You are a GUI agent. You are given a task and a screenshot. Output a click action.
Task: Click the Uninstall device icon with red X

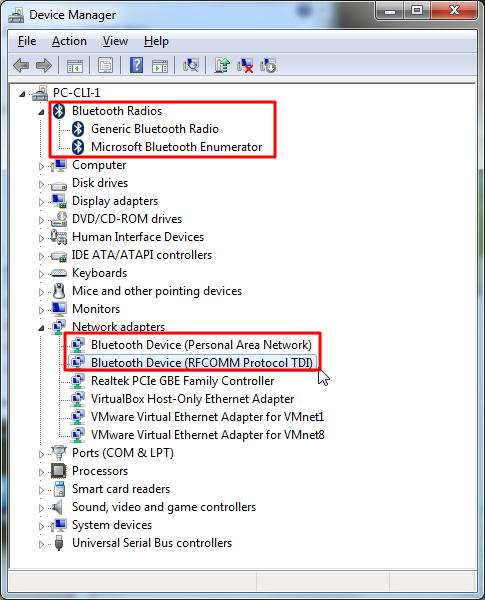click(x=245, y=65)
